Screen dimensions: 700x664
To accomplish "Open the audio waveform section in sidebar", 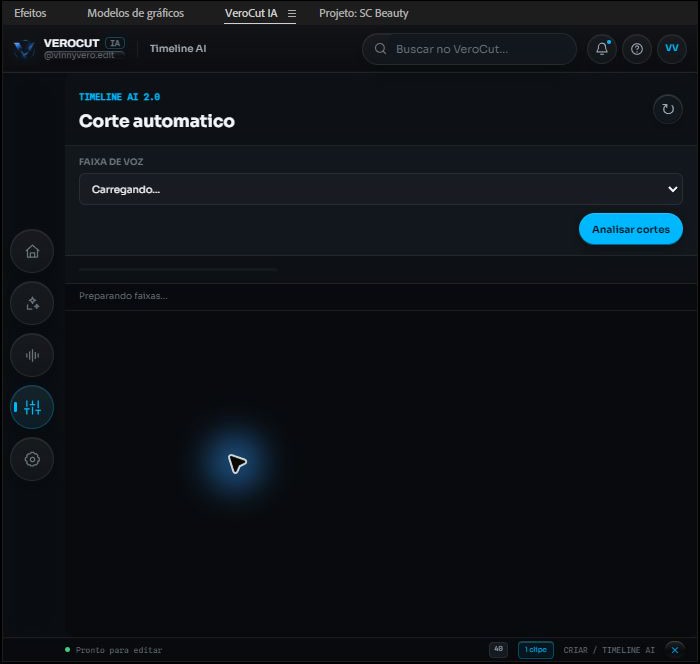I will pyautogui.click(x=32, y=355).
